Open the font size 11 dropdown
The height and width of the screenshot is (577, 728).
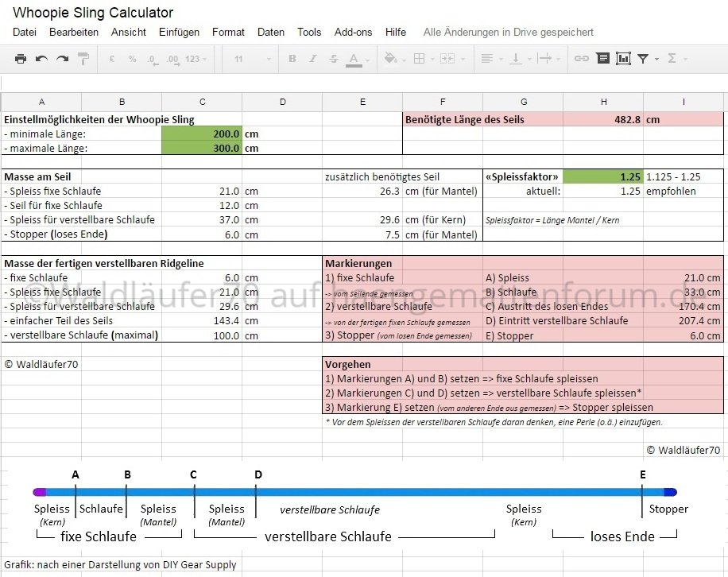pos(245,59)
